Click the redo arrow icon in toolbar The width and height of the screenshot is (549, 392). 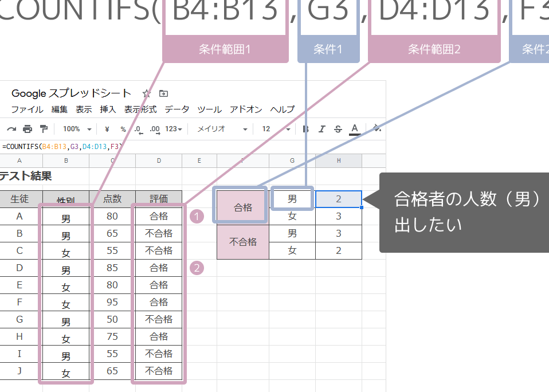11,129
